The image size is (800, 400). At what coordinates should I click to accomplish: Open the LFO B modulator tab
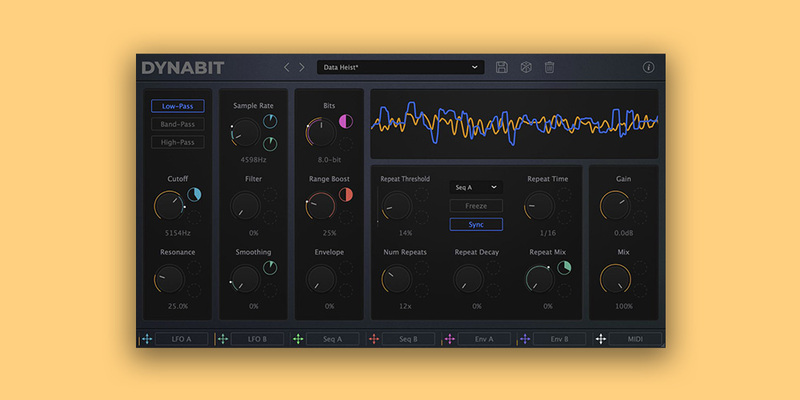(257, 339)
